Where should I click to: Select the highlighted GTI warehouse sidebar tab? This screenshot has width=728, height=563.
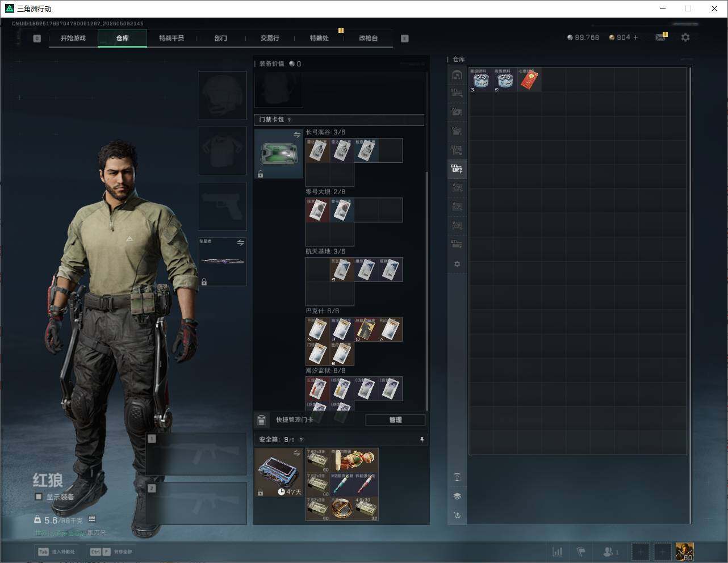pos(457,169)
